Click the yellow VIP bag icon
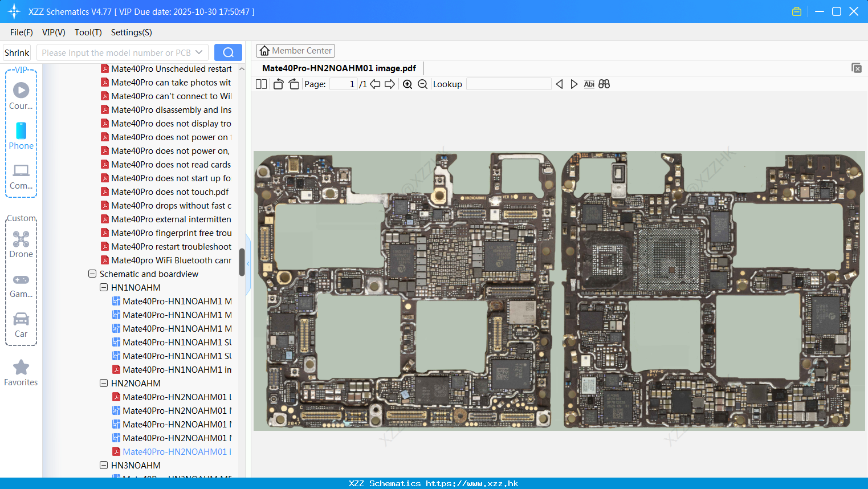Viewport: 868px width, 489px height. (797, 11)
